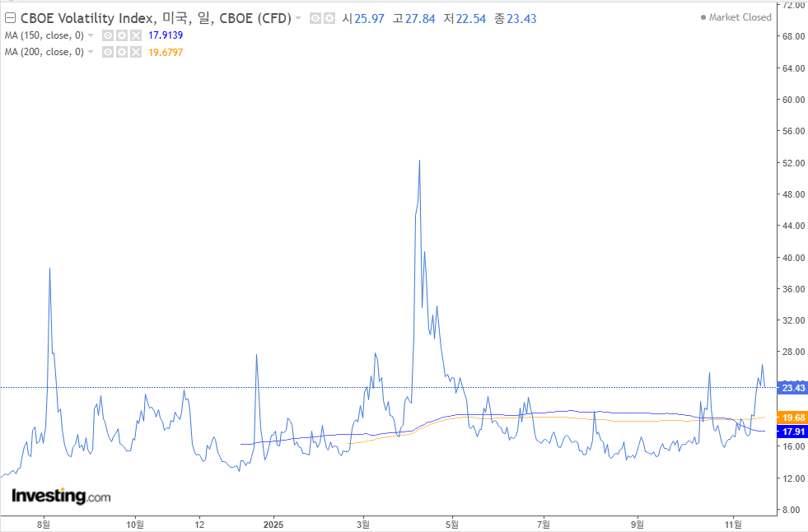Click the MA 150 value 17.9139

coord(166,35)
